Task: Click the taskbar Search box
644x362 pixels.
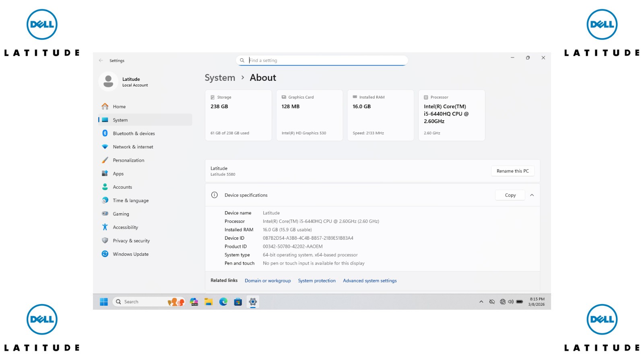Action: [149, 302]
